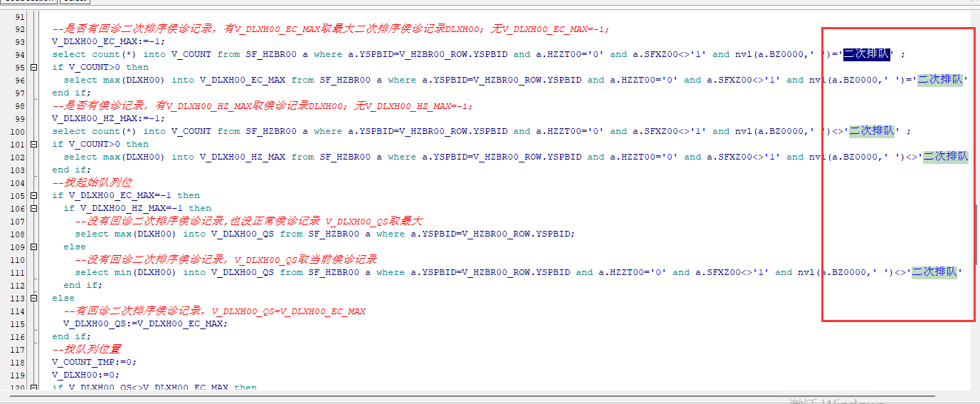The width and height of the screenshot is (980, 404).
Task: Click line number 92 in the gutter
Action: (19, 29)
